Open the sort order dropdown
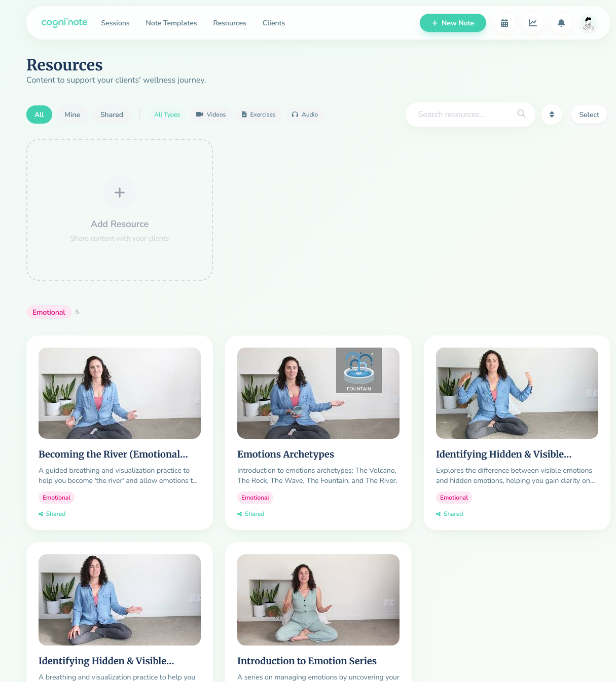616x682 pixels. (552, 115)
